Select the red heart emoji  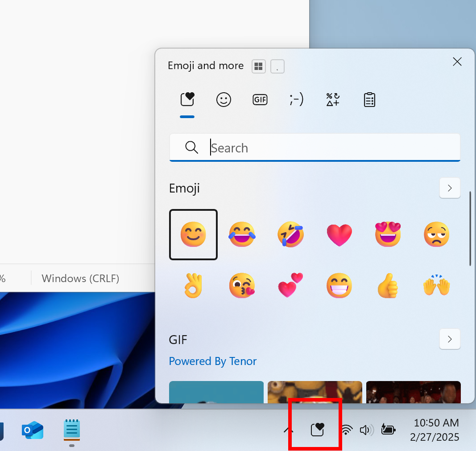pos(339,234)
